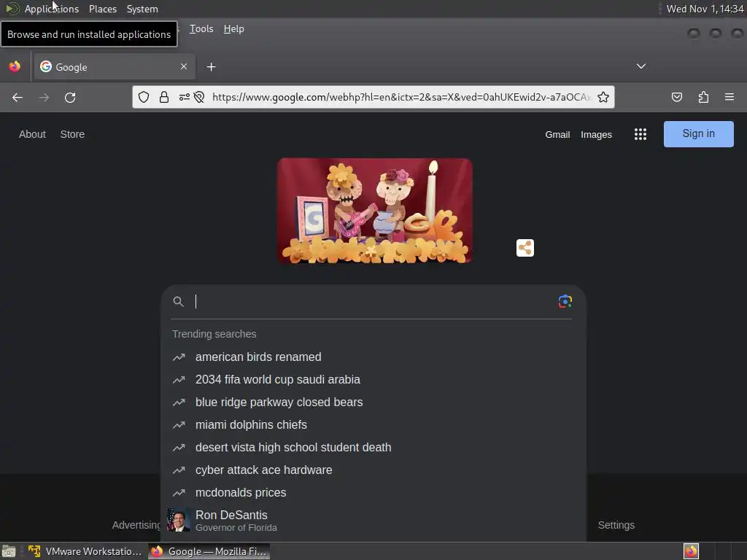Click the show desktop icon in bottom panel
Viewport: 747px width, 560px height.
pos(9,551)
